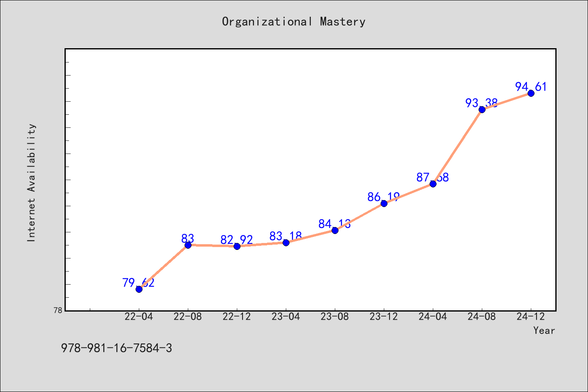588x392 pixels.
Task: Click the '24-08' x-axis tick label
Action: click(x=482, y=317)
